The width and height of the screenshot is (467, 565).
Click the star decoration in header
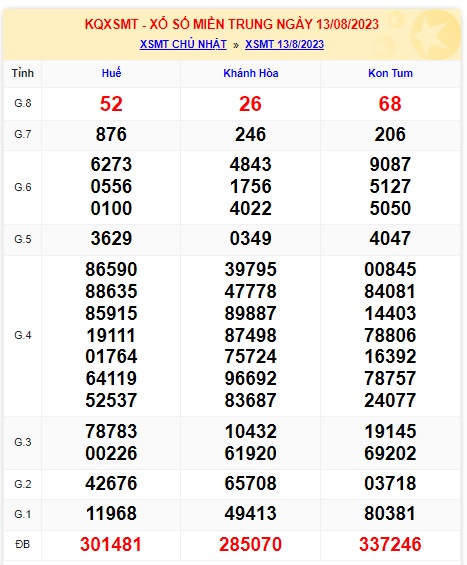[x=435, y=35]
